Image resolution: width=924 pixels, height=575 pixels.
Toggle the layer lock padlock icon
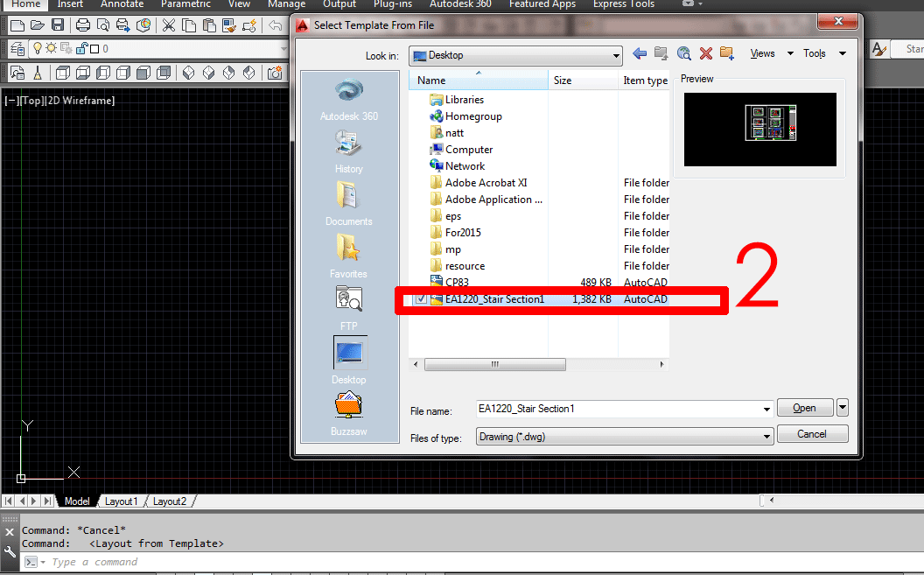(83, 48)
